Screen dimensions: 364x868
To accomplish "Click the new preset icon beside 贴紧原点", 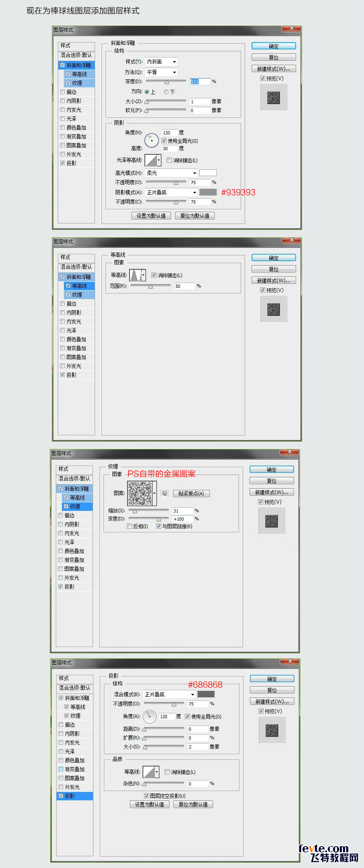I will pyautogui.click(x=164, y=494).
